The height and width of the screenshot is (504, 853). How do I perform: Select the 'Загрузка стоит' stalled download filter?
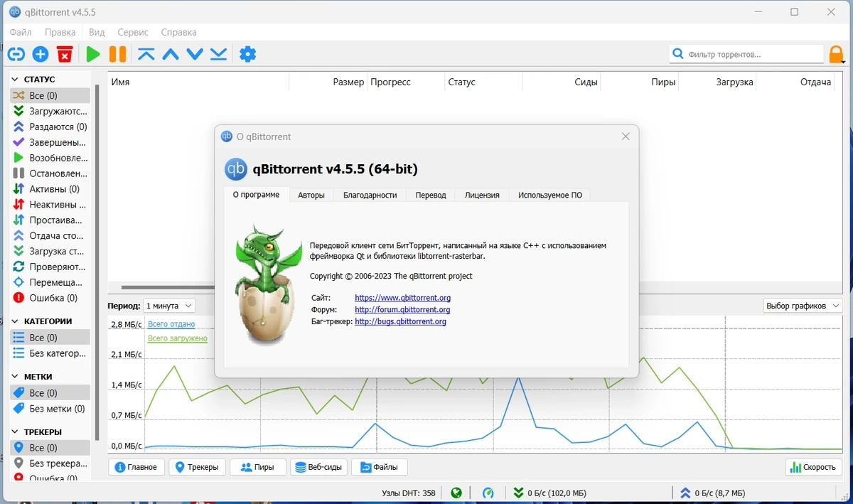pyautogui.click(x=50, y=251)
